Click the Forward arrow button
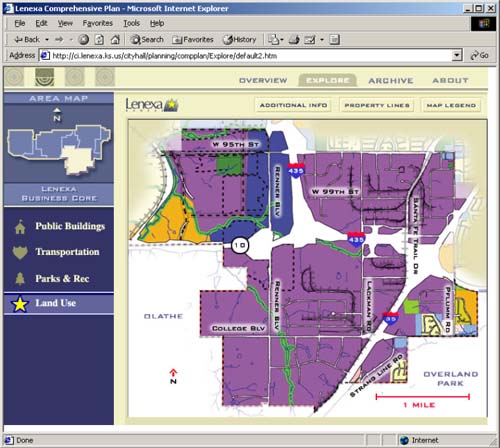This screenshot has width=500, height=448. point(59,40)
